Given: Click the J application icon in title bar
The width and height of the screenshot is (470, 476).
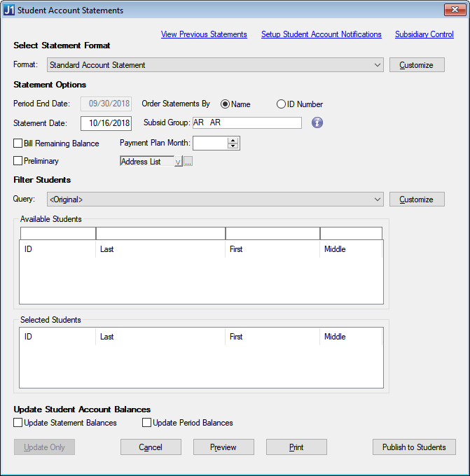Looking at the screenshot, I should (x=8, y=10).
